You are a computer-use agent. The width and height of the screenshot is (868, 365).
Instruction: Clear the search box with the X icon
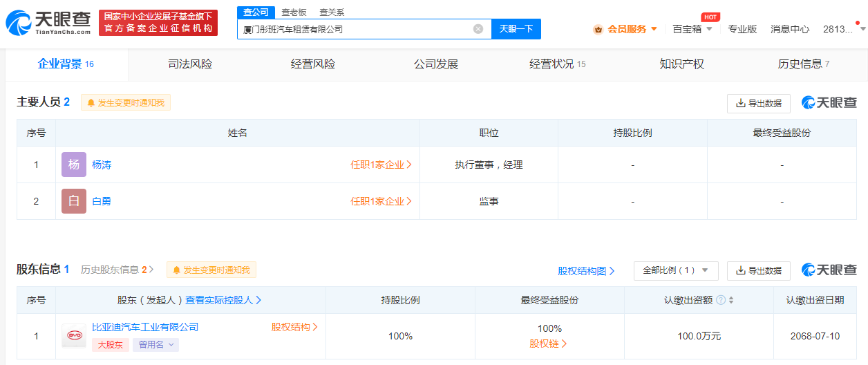point(478,29)
